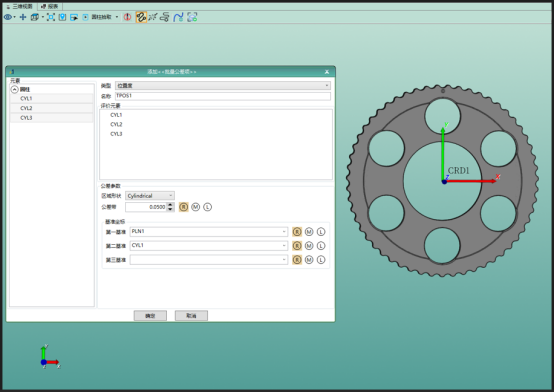This screenshot has width=554, height=392.
Task: Click the bottom hole of the gear model
Action: pos(442,246)
